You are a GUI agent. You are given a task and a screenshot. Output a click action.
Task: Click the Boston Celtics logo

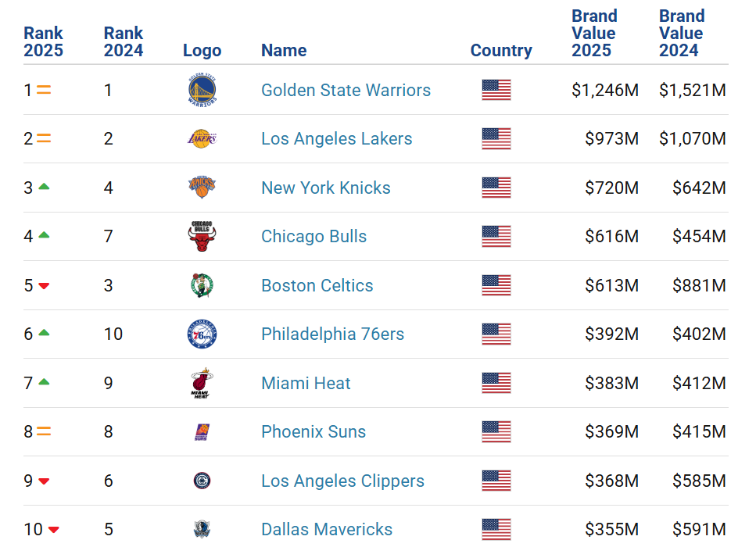tap(202, 285)
